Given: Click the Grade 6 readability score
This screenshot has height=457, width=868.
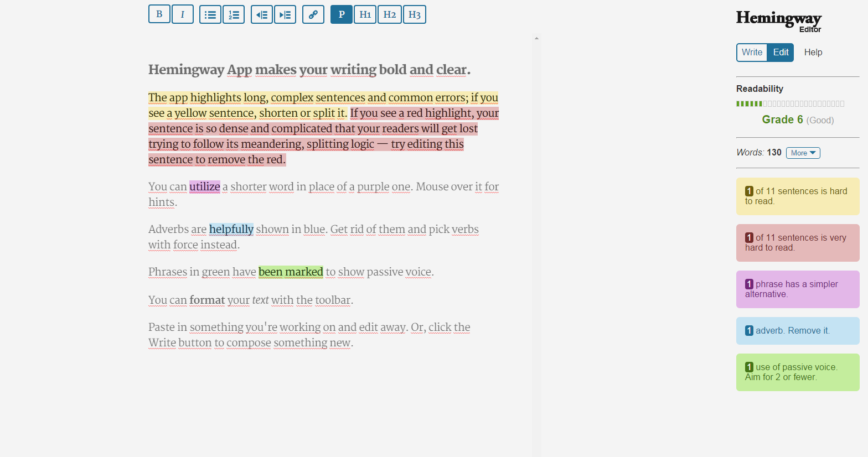Looking at the screenshot, I should (782, 120).
